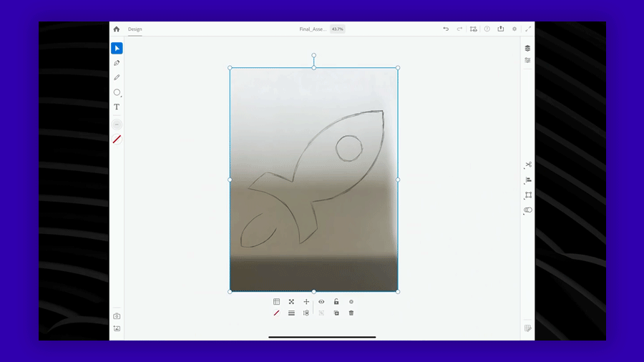
Task: Redo the last action
Action: [459, 29]
